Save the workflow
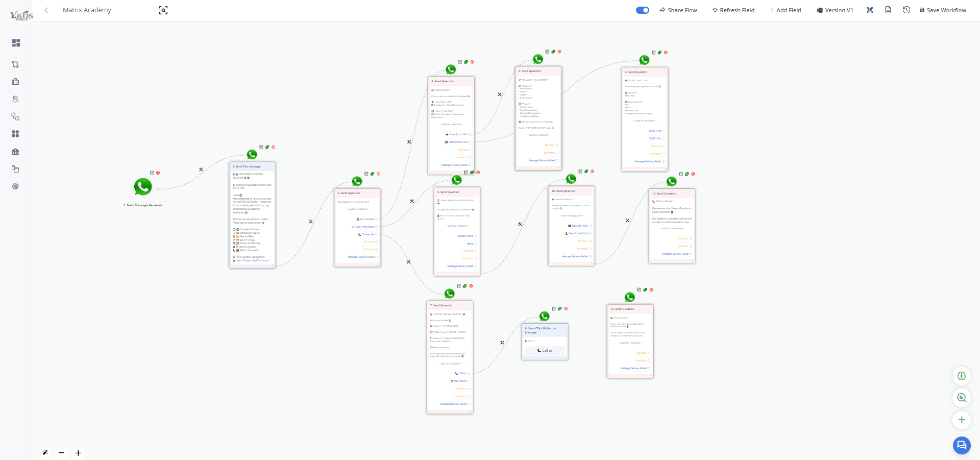Viewport: 980px width, 460px height. [x=943, y=10]
